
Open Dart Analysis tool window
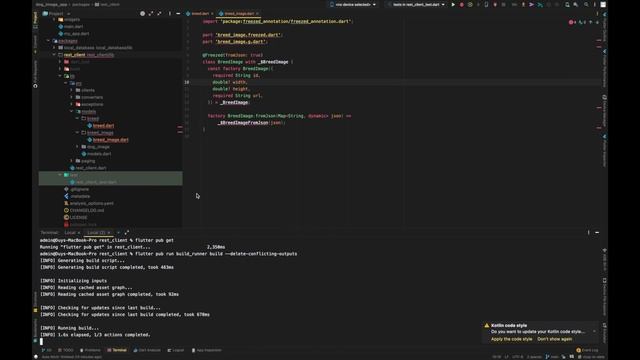click(x=147, y=350)
